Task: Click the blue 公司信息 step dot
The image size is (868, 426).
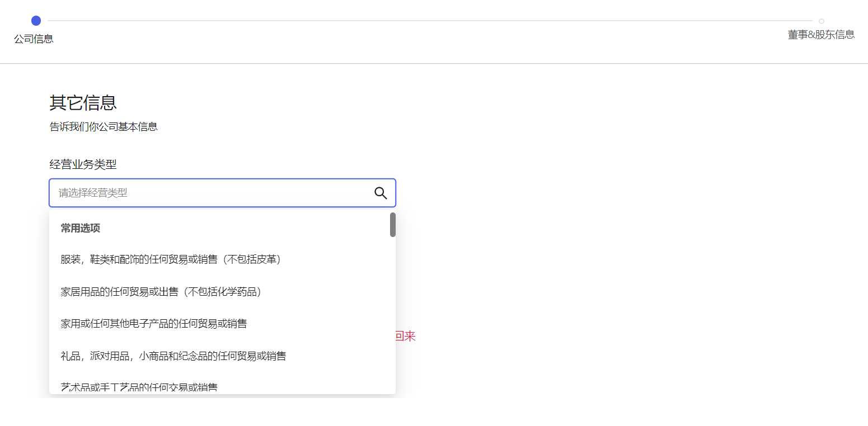Action: pos(36,21)
